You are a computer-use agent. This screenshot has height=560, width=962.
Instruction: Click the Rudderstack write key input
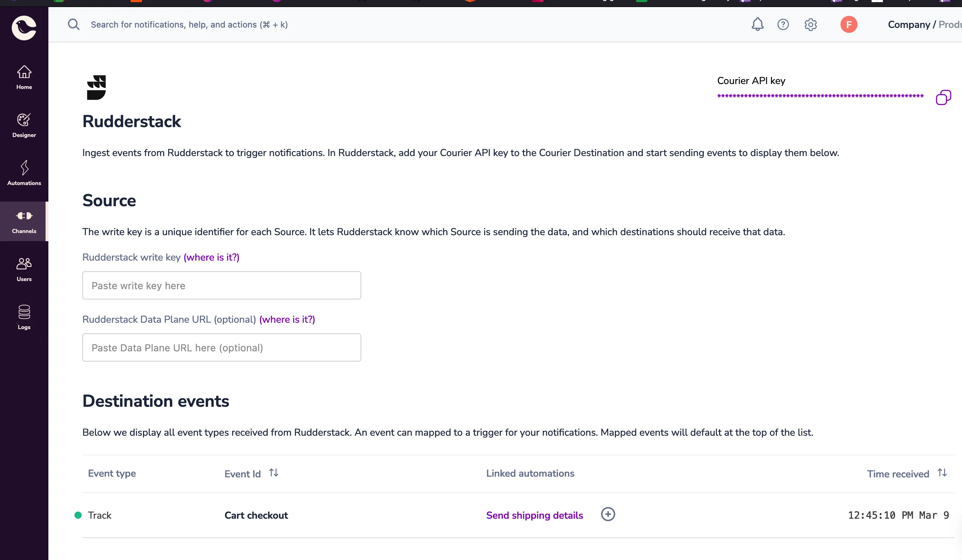point(221,285)
